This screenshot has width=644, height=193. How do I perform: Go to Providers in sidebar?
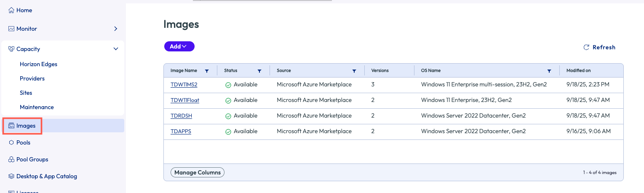(x=32, y=78)
